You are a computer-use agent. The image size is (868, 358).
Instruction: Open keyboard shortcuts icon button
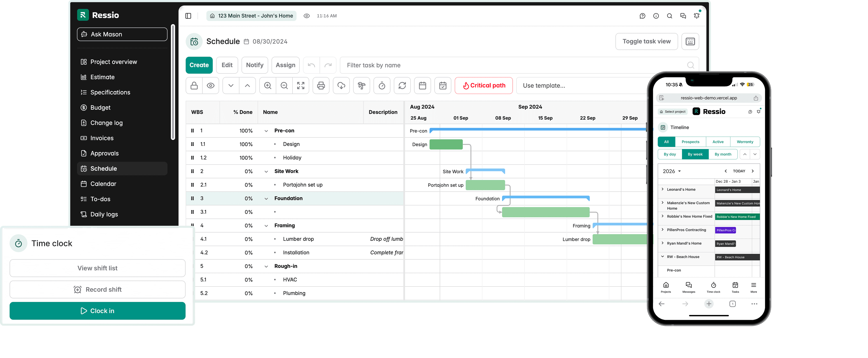(690, 41)
